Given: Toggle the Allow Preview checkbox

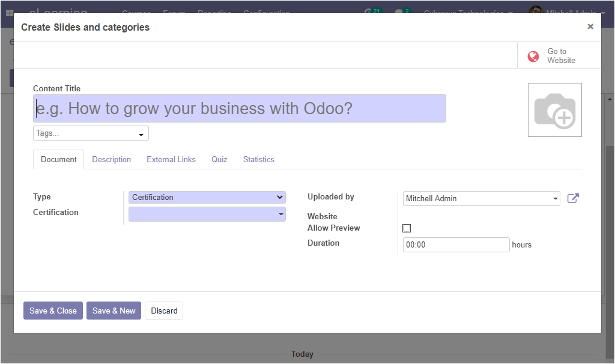Looking at the screenshot, I should pyautogui.click(x=407, y=228).
